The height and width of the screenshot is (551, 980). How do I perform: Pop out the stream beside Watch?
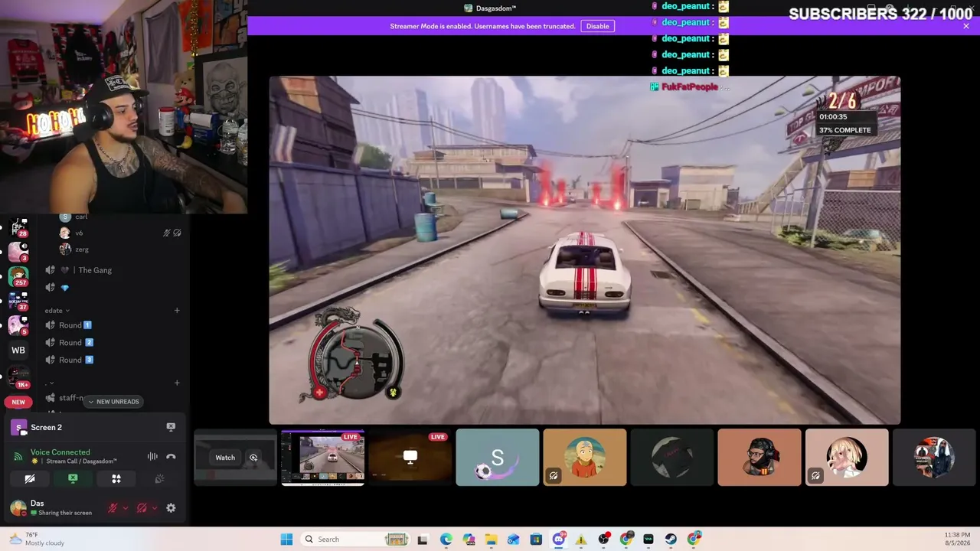coord(253,458)
